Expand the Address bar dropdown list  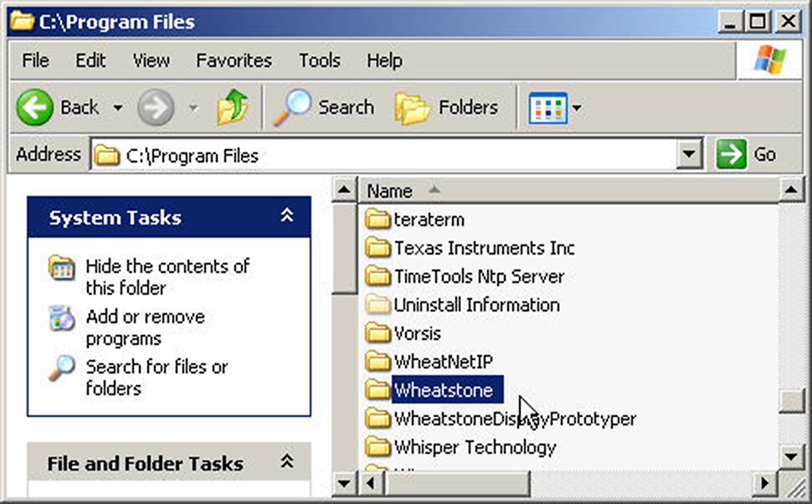(689, 154)
